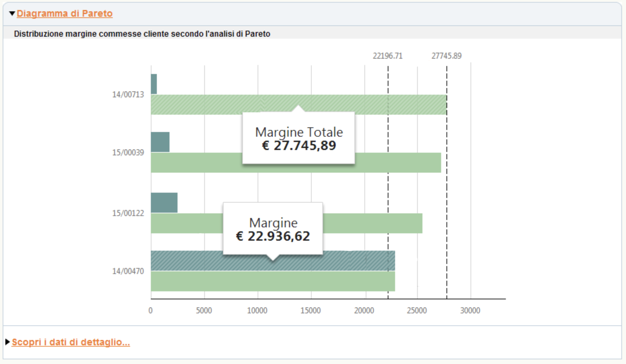Click the Margine € 22.936,62 tooltip
The width and height of the screenshot is (626, 364).
pos(273,229)
